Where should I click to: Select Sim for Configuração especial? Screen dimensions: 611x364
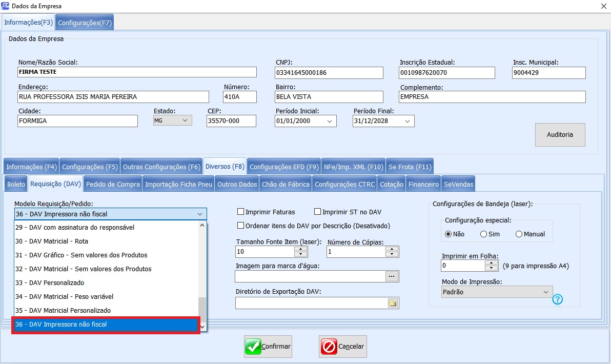tap(483, 234)
